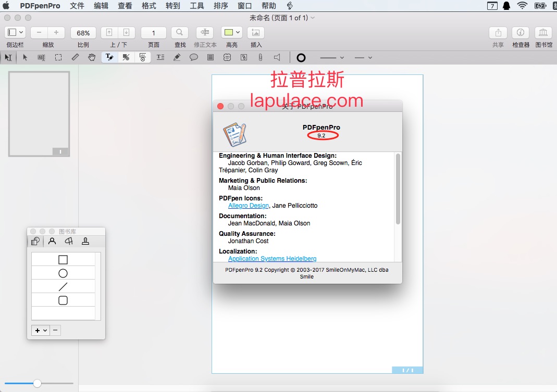The image size is (557, 392).
Task: Open the Highlight (高亮) color dropdown arrow
Action: tap(238, 33)
